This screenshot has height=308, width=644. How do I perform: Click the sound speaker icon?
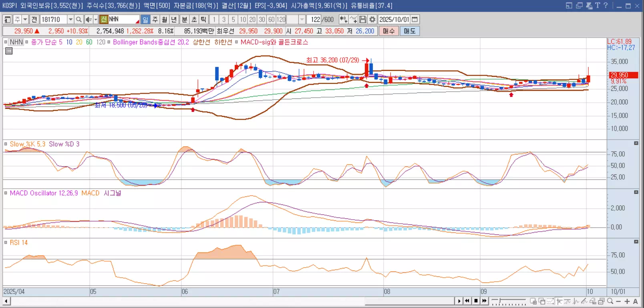point(89,19)
